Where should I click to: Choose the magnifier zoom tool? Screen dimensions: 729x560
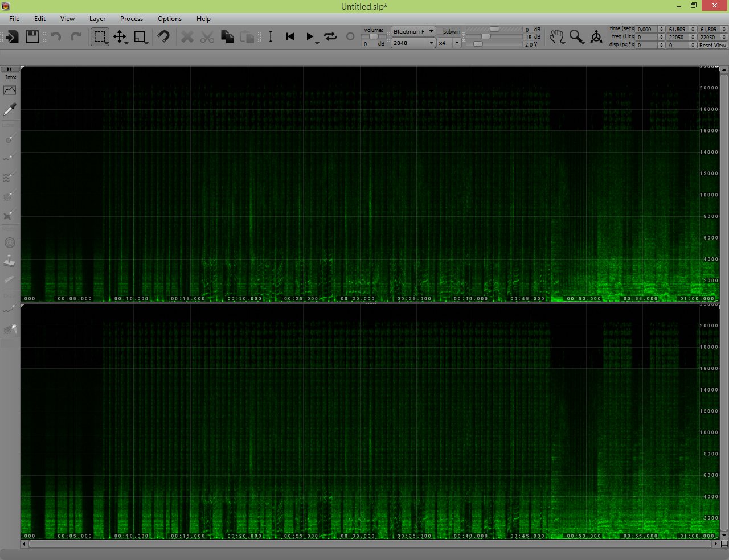tap(576, 37)
